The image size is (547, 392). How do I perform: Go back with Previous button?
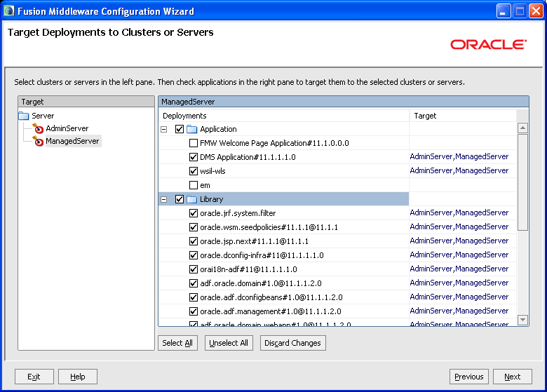pyautogui.click(x=469, y=377)
